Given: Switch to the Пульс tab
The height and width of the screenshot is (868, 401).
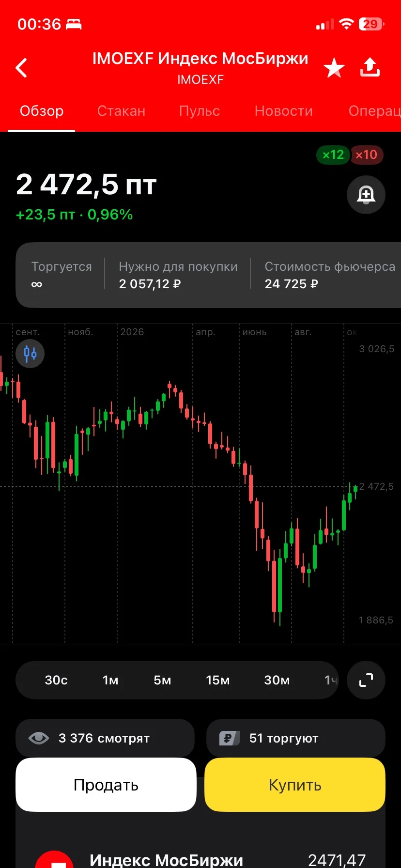Looking at the screenshot, I should coord(200,111).
